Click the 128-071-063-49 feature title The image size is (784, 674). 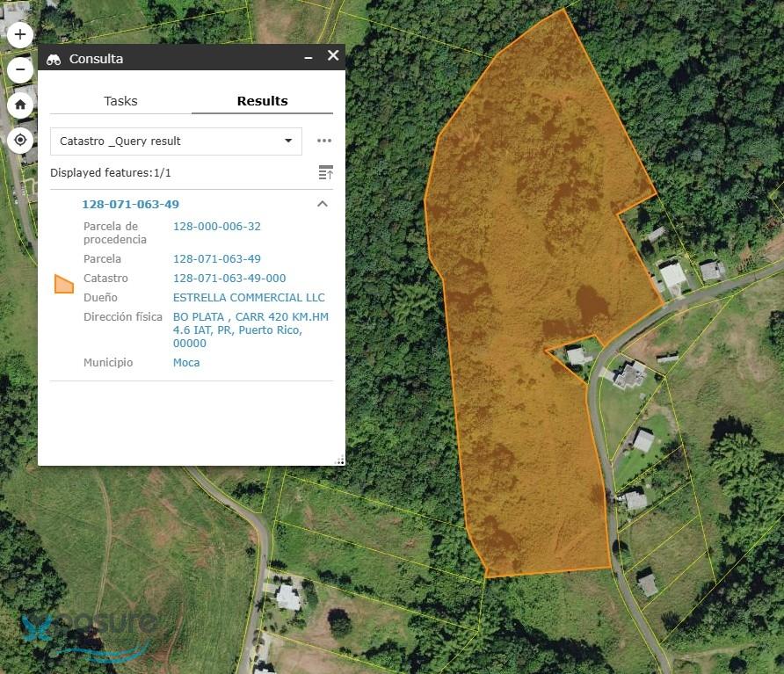click(x=130, y=204)
